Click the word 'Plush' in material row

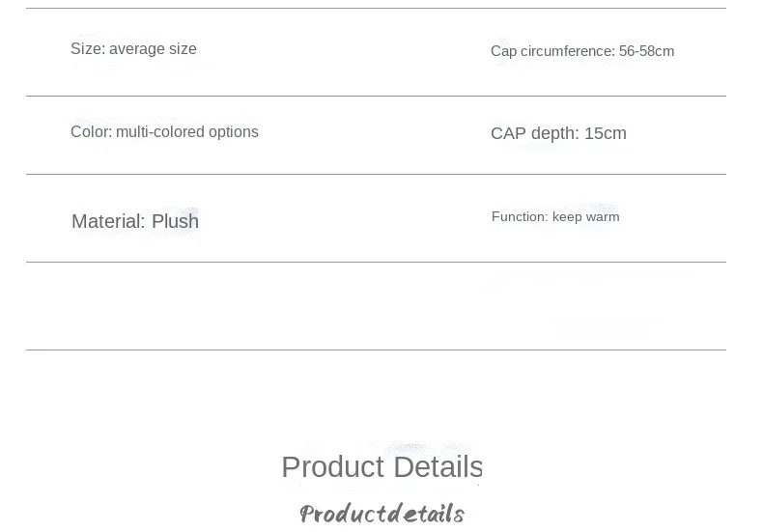(175, 221)
